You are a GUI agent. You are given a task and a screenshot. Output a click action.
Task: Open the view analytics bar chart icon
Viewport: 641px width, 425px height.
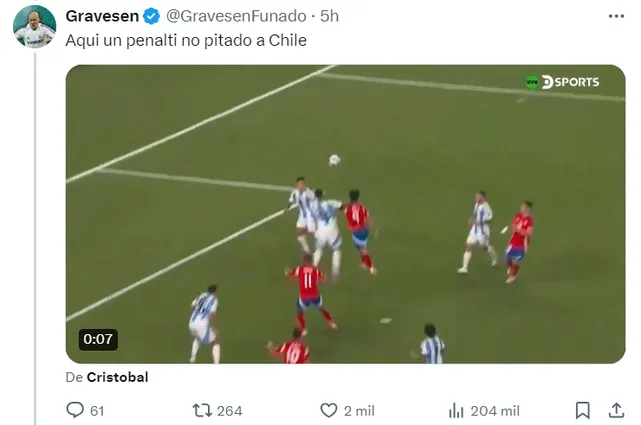click(456, 411)
